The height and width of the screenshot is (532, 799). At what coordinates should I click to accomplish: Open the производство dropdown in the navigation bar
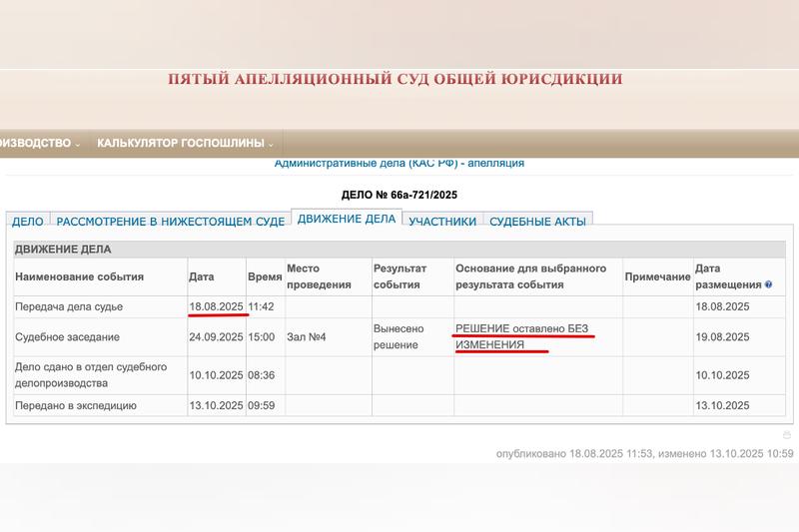pos(40,144)
